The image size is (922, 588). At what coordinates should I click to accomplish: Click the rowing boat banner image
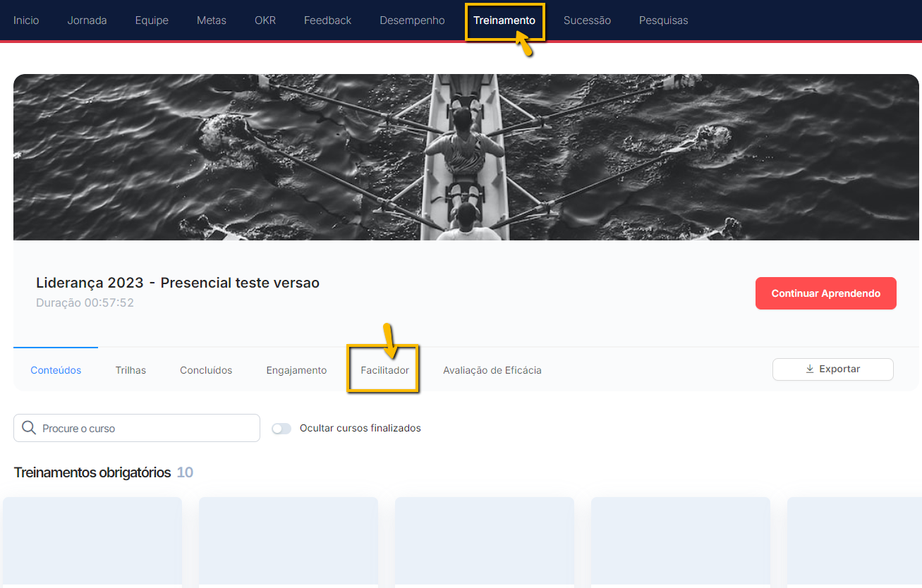466,157
